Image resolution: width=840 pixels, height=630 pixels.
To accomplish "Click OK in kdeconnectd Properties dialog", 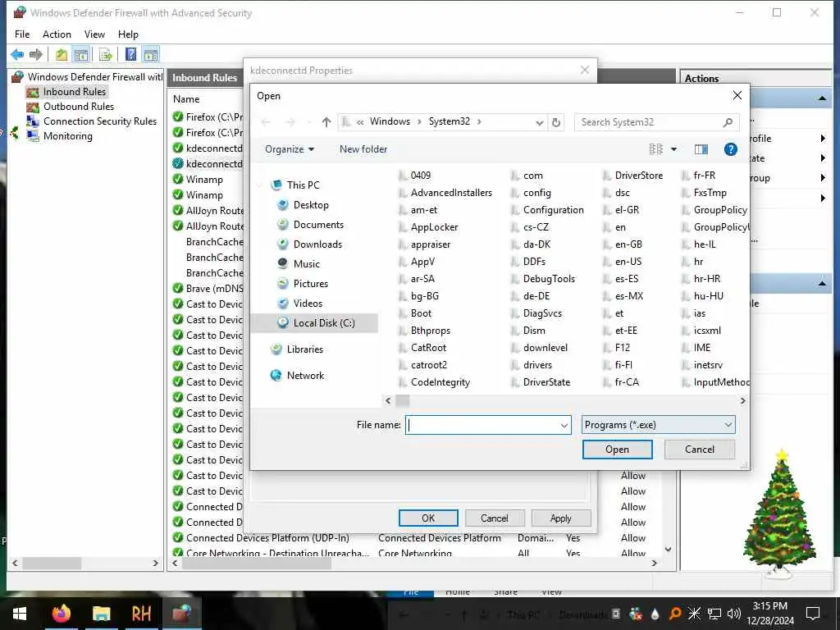I will [428, 518].
